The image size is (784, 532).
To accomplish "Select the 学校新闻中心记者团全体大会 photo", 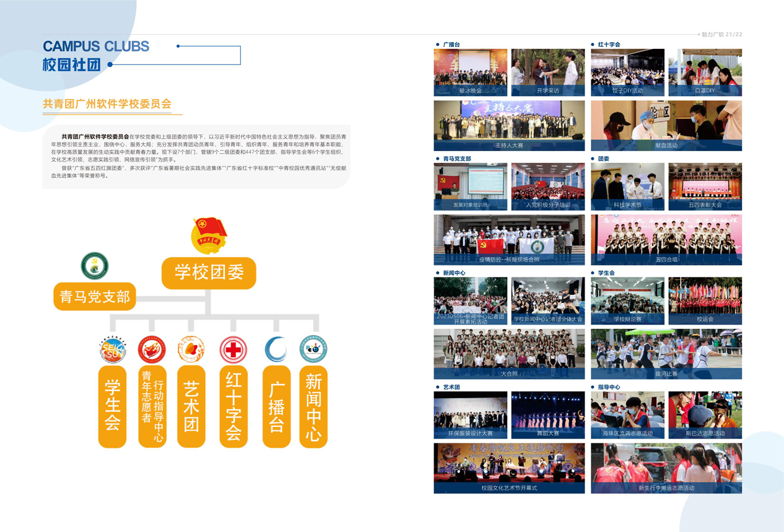I will (548, 301).
